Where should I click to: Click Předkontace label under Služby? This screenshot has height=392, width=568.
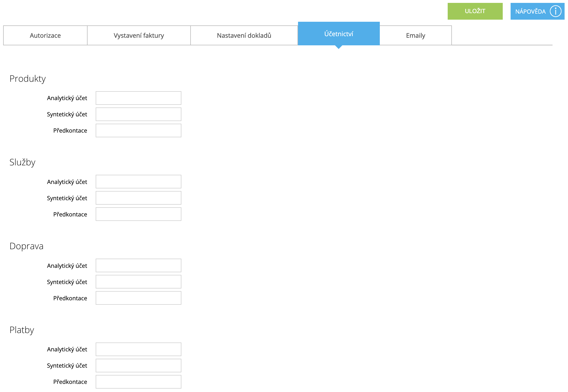point(70,214)
